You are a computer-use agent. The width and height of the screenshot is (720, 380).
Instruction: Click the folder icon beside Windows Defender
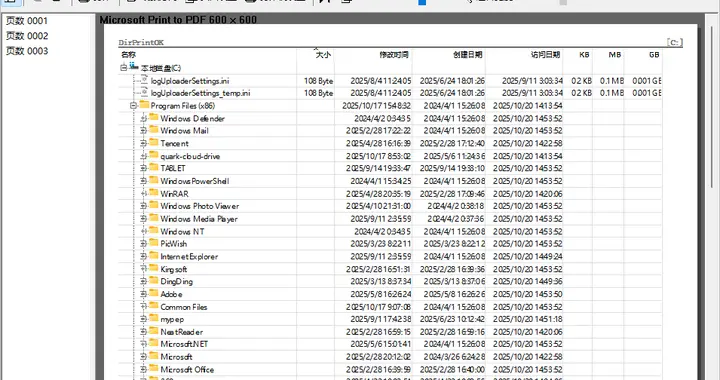click(x=154, y=117)
